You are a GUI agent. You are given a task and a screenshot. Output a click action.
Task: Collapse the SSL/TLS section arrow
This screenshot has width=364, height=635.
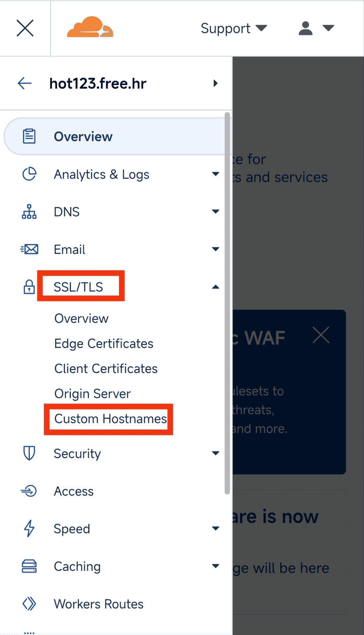click(x=216, y=287)
